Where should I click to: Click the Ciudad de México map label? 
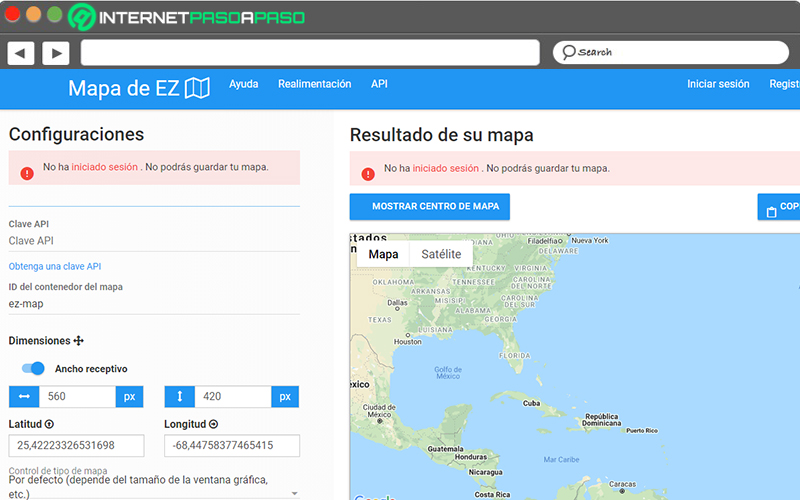[379, 411]
